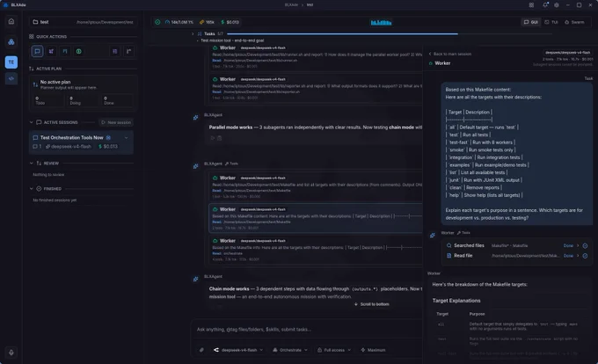This screenshot has width=598, height=364.
Task: Open the test project folder header
Action: pos(84,22)
